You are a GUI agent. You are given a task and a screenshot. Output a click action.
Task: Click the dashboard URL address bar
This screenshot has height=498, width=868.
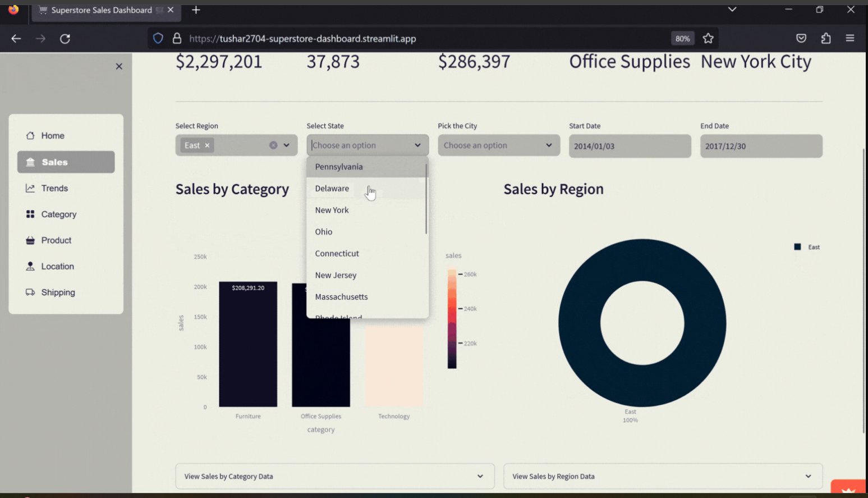tap(302, 39)
